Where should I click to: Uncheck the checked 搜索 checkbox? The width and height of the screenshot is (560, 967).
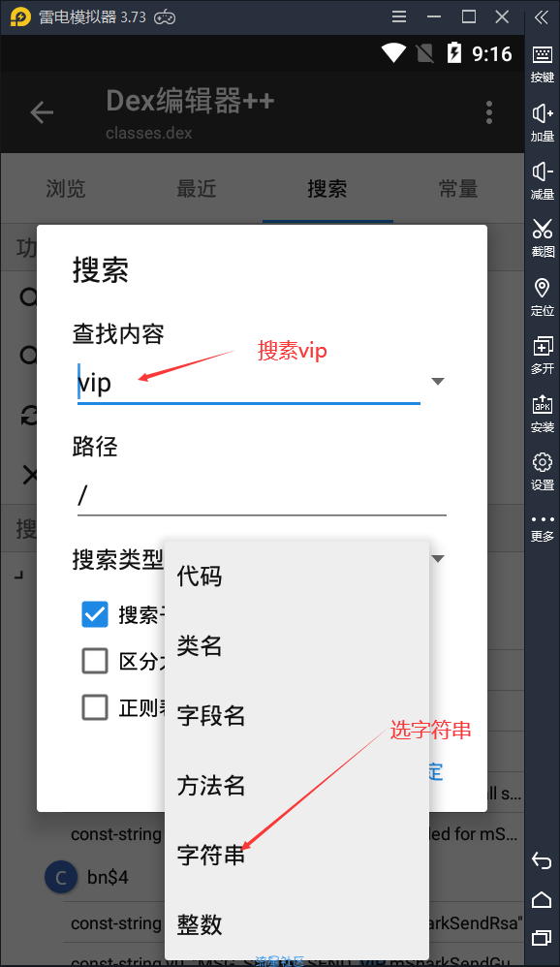[95, 614]
